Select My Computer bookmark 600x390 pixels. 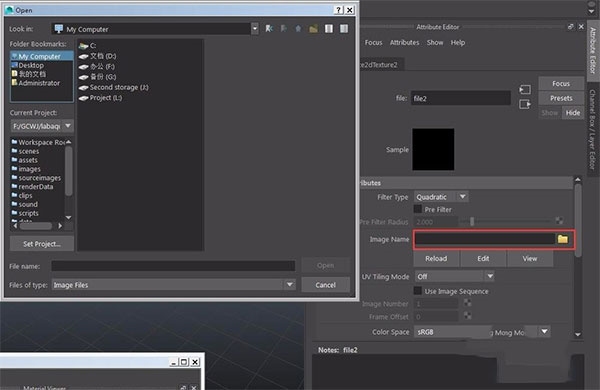pyautogui.click(x=42, y=56)
